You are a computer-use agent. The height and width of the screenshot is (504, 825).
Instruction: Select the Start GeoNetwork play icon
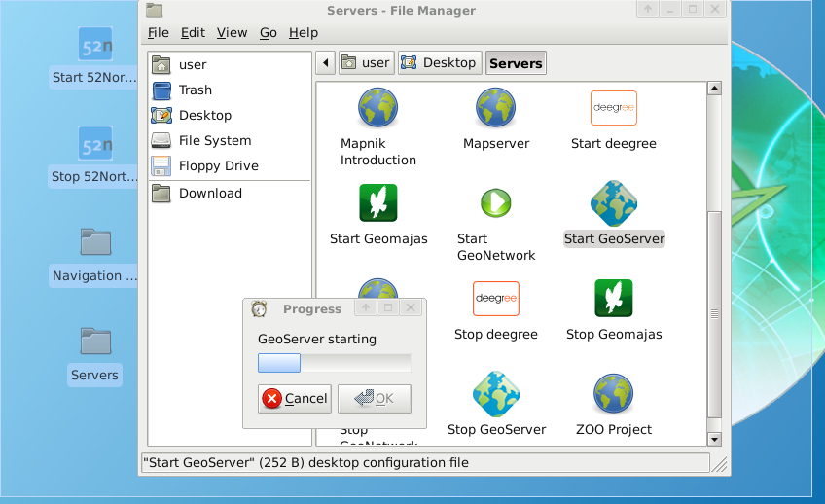(495, 203)
